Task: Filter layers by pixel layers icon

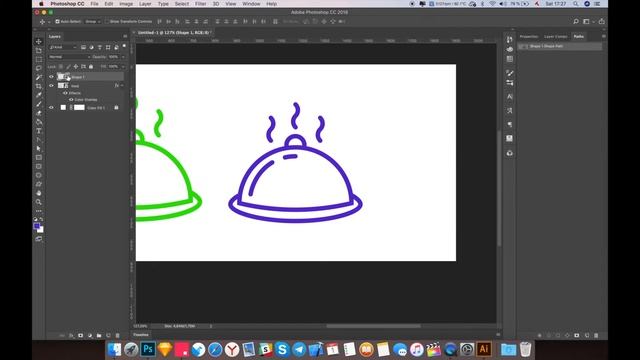Action: (x=83, y=47)
